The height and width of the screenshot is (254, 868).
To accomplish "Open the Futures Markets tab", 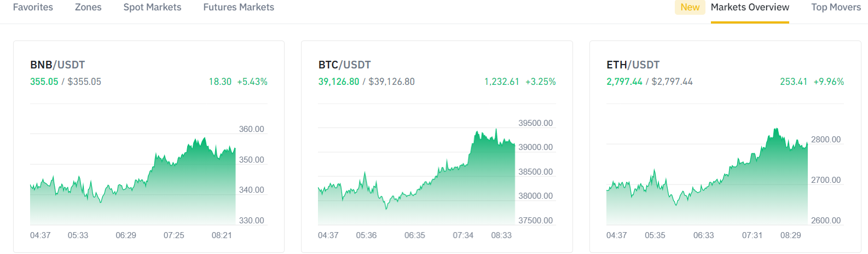I will 239,8.
